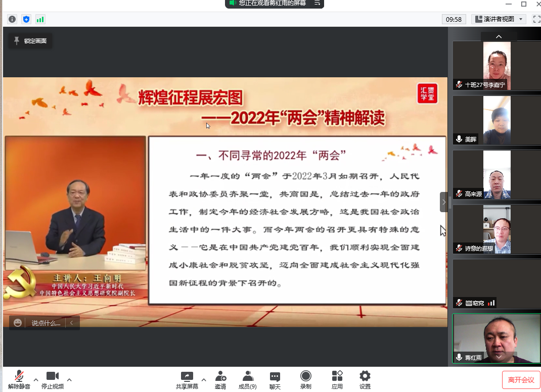Viewport: 541px width, 392px height.
Task: Click the meeting info icon
Action: 12,19
